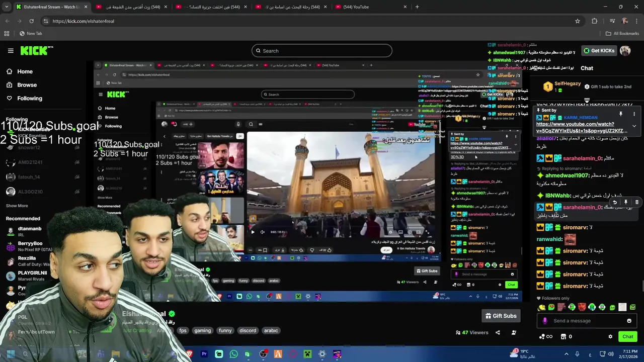Open the Chrome apps grid icon
This screenshot has width=644, height=362.
click(x=7, y=34)
